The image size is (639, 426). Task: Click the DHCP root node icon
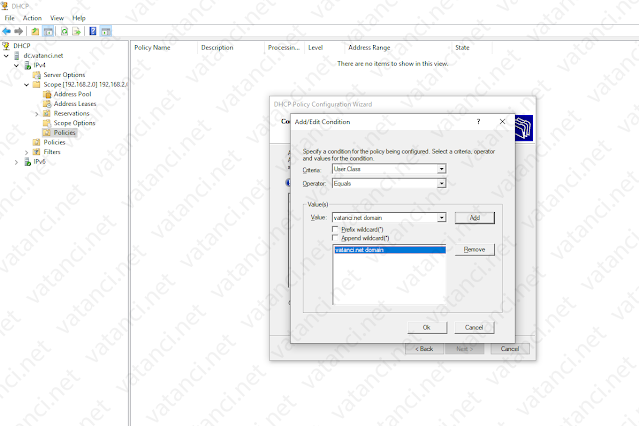coord(6,46)
